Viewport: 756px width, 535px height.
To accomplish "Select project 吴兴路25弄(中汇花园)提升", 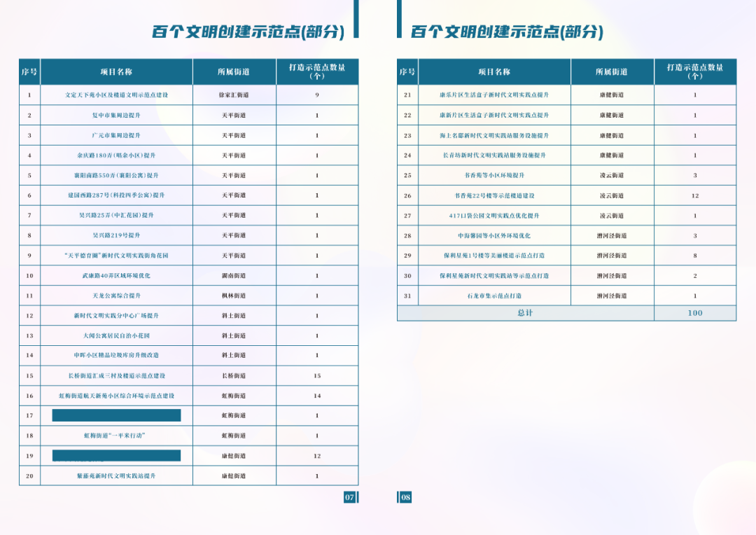I will coord(116,215).
